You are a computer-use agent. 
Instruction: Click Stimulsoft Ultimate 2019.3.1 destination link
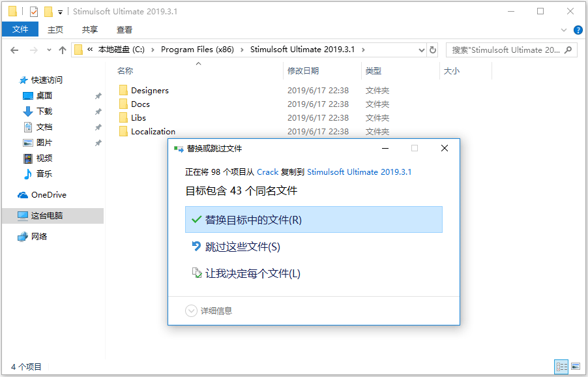click(x=359, y=172)
